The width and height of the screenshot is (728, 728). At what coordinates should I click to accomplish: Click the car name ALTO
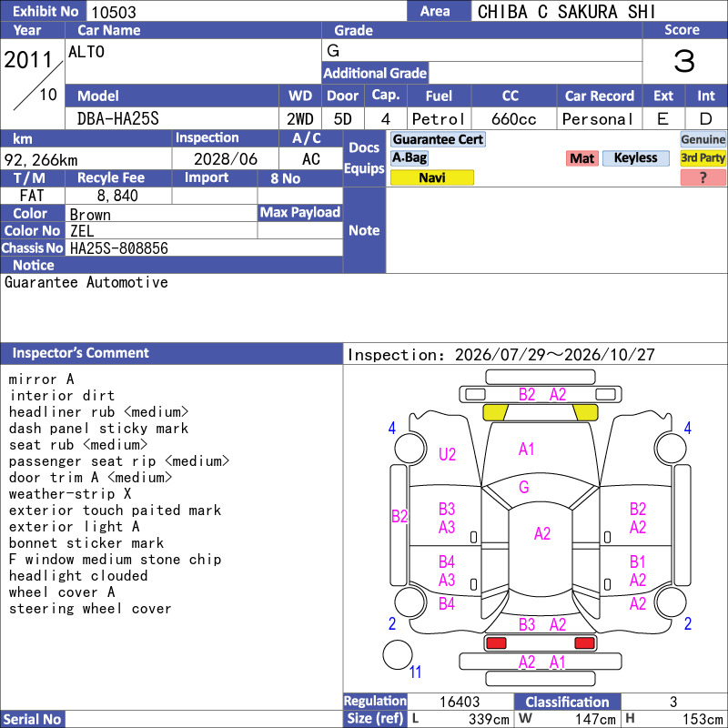[x=86, y=52]
